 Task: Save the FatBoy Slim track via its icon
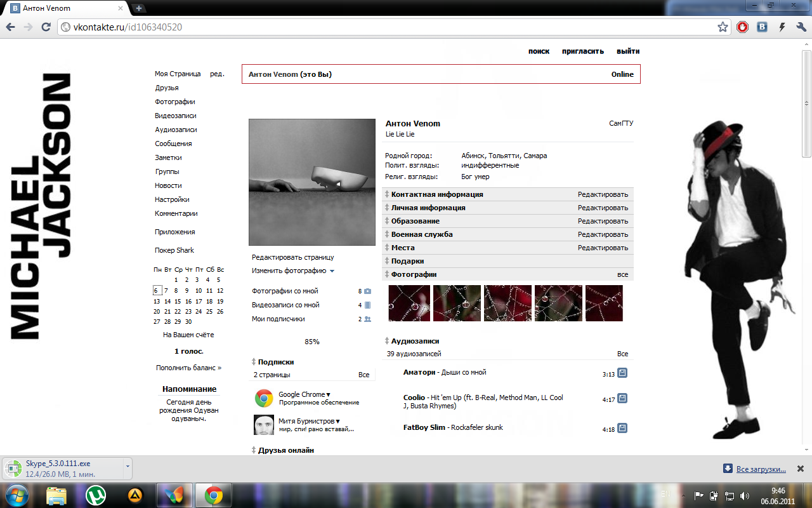coord(622,428)
